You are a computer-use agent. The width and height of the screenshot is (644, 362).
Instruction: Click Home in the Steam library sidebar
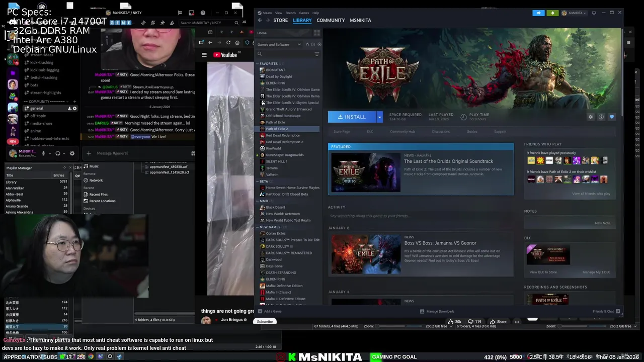pyautogui.click(x=262, y=33)
